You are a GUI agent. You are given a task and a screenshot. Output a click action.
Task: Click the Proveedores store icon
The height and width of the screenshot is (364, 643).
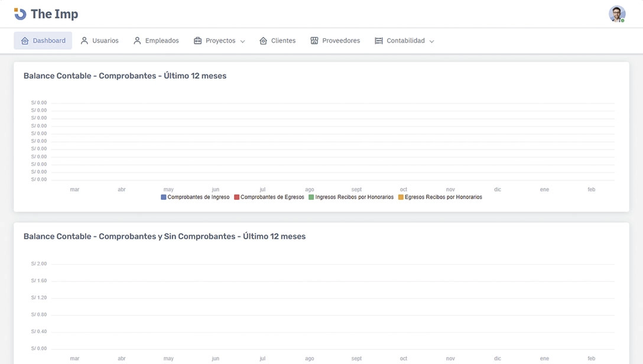[314, 41]
